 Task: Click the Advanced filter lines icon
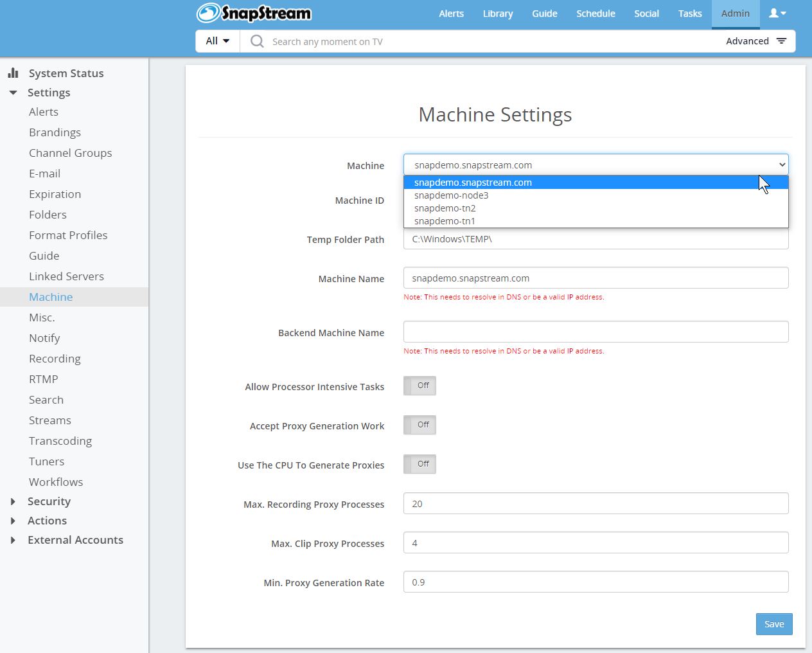tap(782, 41)
